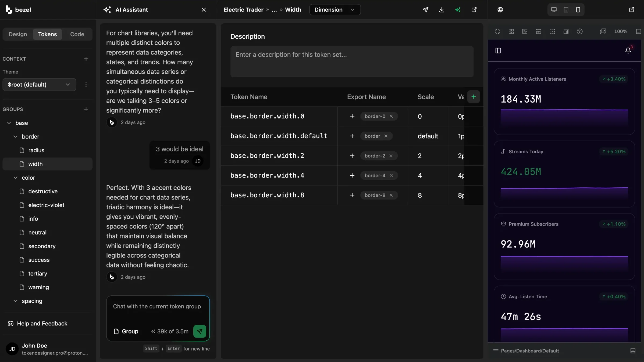The height and width of the screenshot is (362, 644).
Task: Select the electric-violet color set
Action: pos(47,205)
